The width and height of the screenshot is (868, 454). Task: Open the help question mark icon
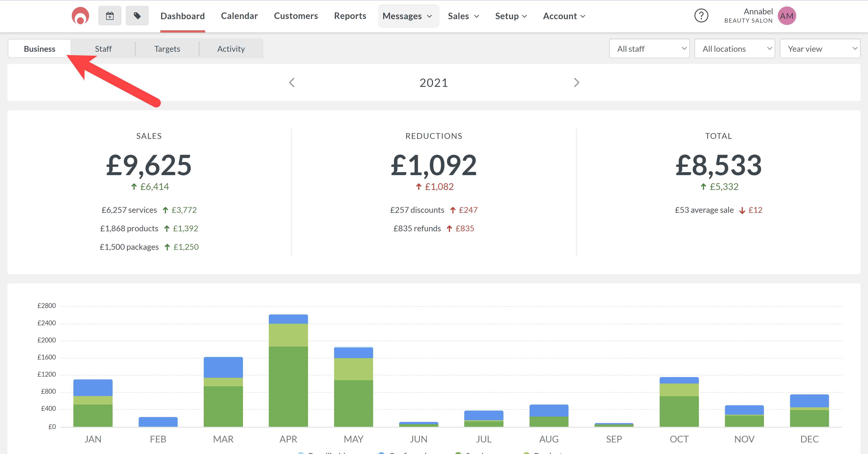701,16
